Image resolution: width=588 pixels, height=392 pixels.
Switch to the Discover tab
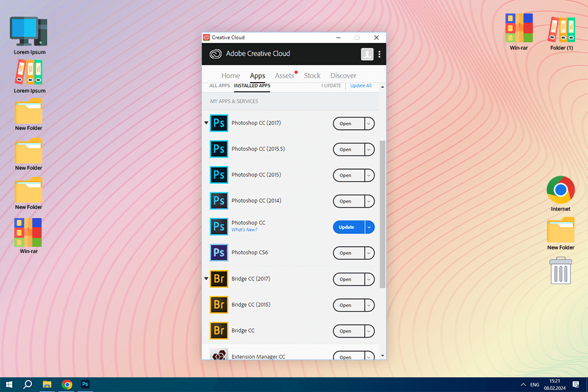[x=343, y=75]
